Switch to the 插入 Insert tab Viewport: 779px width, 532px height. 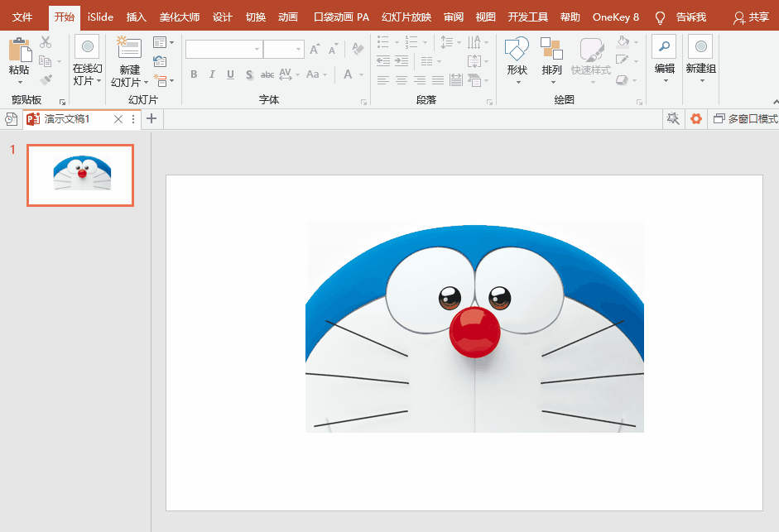(136, 17)
